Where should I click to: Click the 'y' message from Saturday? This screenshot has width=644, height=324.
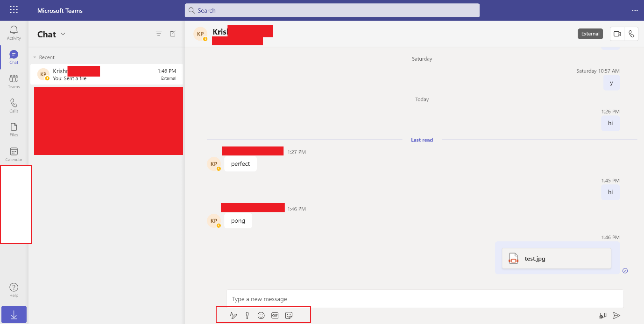(611, 83)
